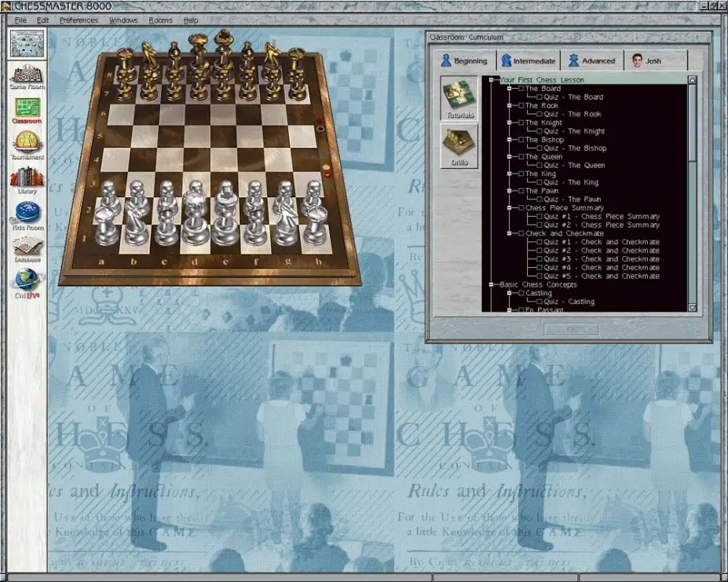Open the Windows menu
The image size is (728, 582).
123,20
